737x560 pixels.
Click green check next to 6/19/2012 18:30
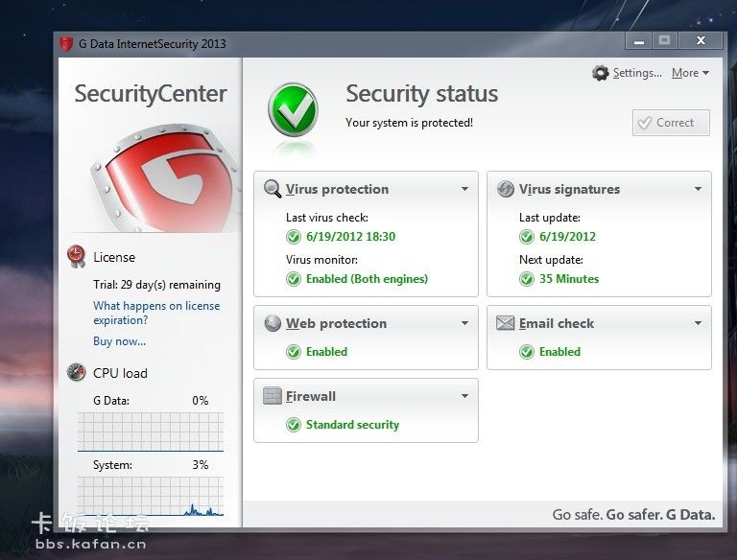[x=294, y=236]
